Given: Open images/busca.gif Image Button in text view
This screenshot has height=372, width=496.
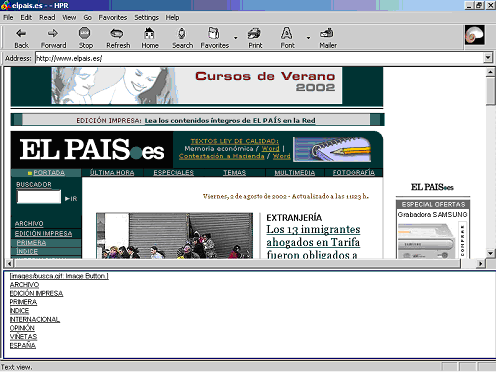Looking at the screenshot, I should [59, 276].
